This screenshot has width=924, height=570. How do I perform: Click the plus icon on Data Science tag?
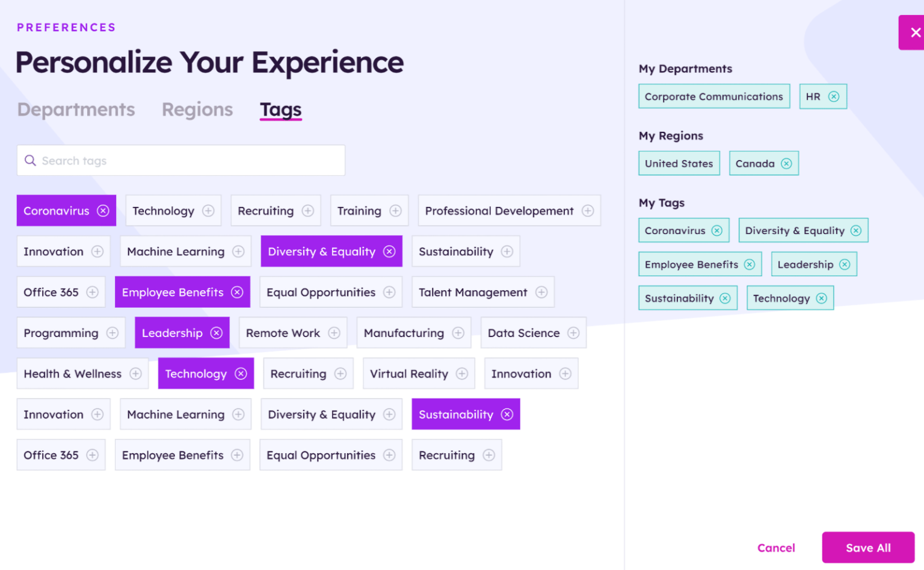click(x=573, y=332)
